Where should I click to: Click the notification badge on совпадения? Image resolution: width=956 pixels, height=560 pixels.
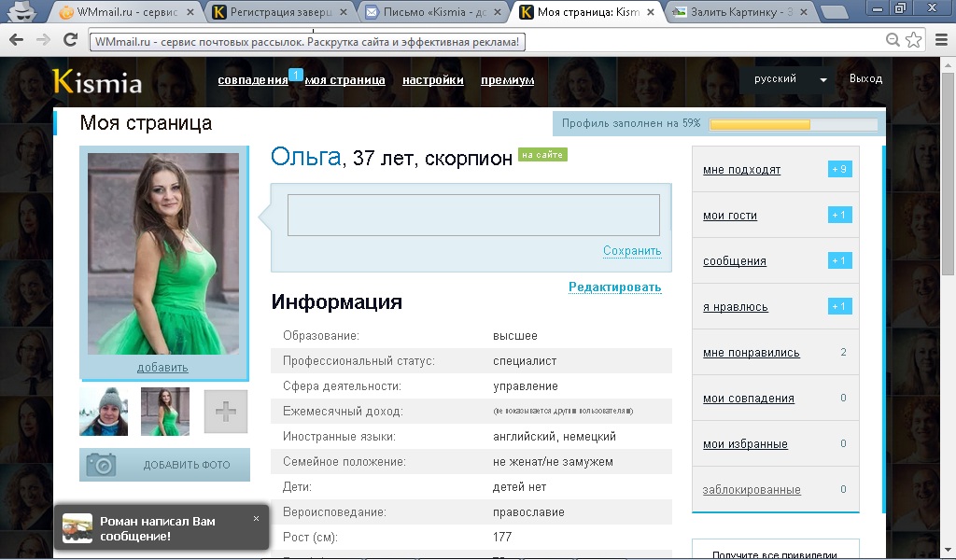295,75
